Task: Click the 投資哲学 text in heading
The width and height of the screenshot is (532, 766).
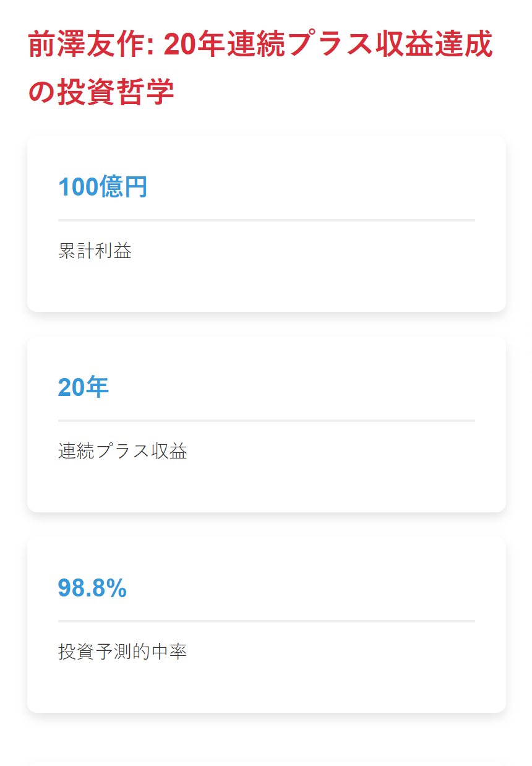Action: tap(116, 92)
